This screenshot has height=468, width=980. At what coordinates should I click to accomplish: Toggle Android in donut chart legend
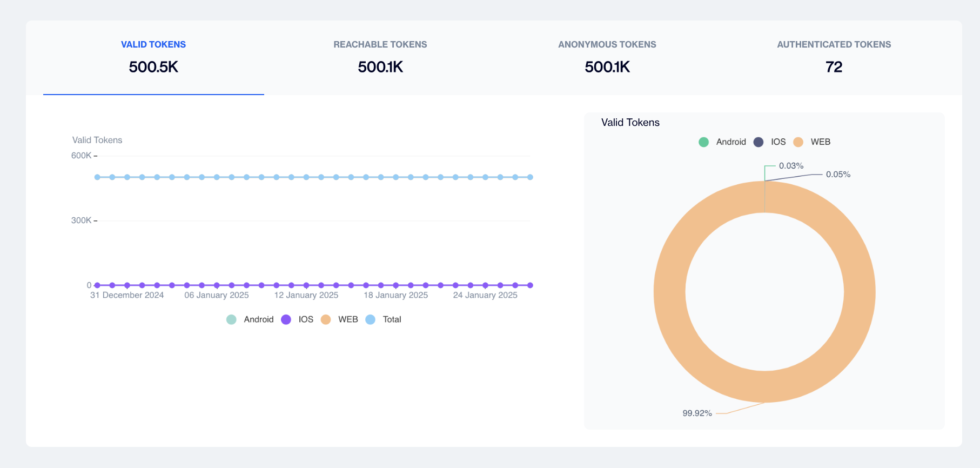pos(722,142)
